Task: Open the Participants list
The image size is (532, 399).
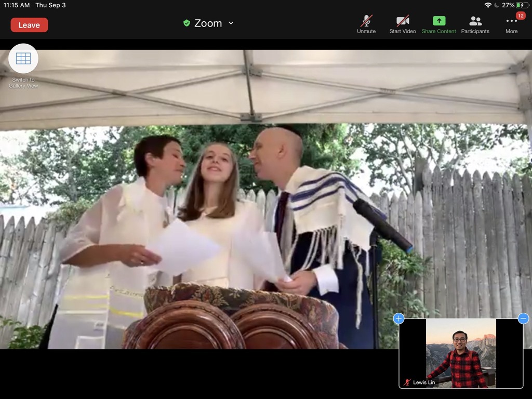Action: pos(475,24)
